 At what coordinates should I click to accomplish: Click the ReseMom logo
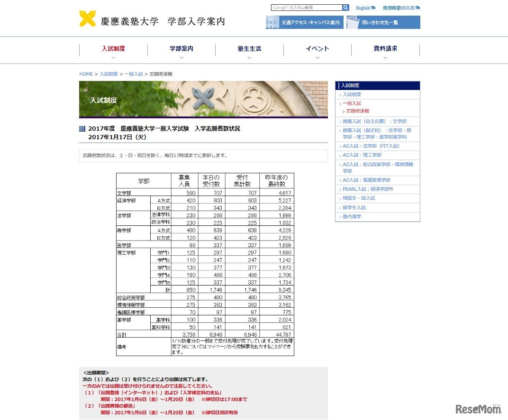click(479, 409)
